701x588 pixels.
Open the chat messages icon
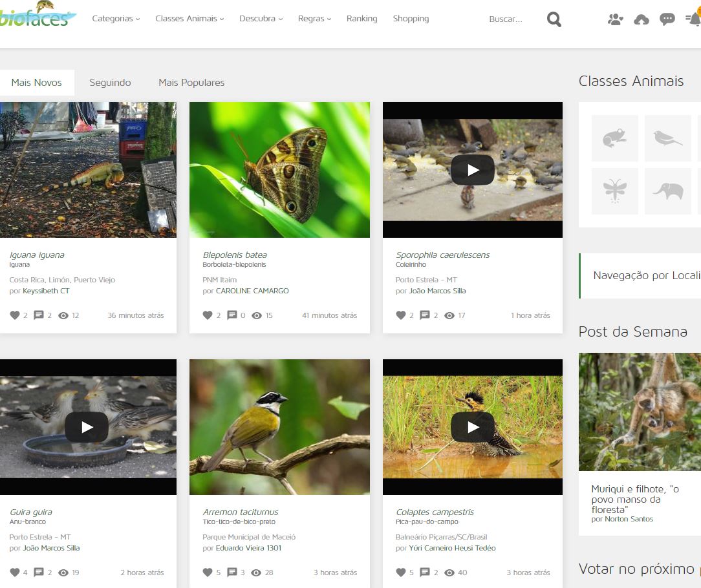pos(667,19)
